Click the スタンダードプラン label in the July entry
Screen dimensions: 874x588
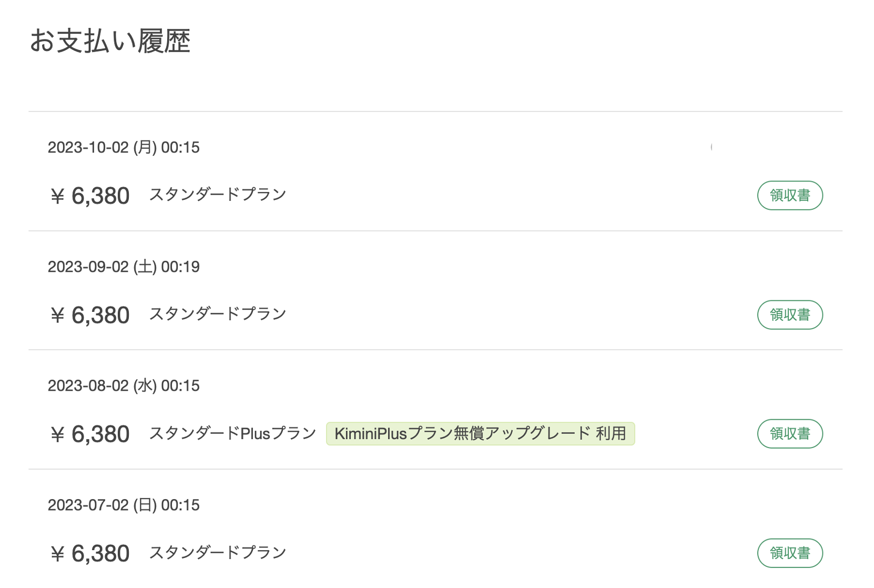click(x=218, y=552)
